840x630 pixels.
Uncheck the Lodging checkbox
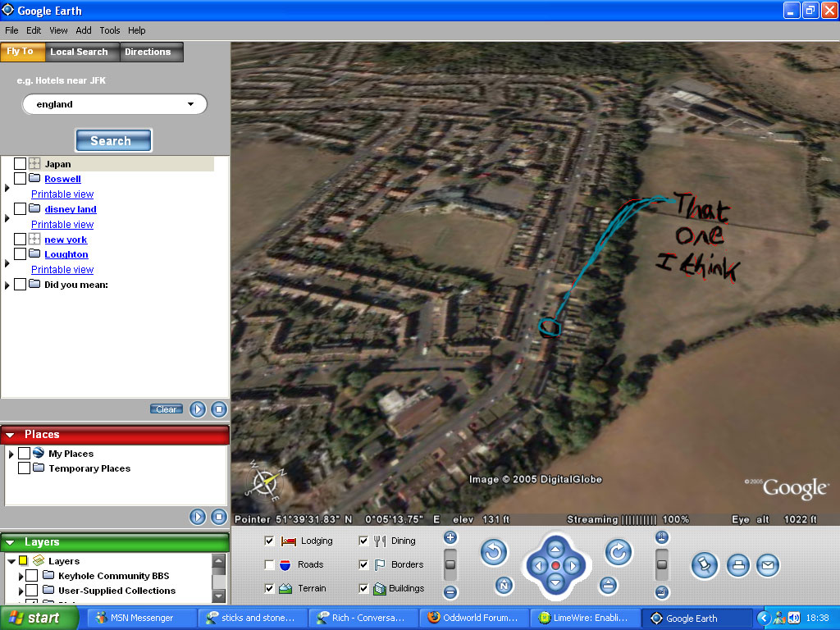tap(269, 541)
